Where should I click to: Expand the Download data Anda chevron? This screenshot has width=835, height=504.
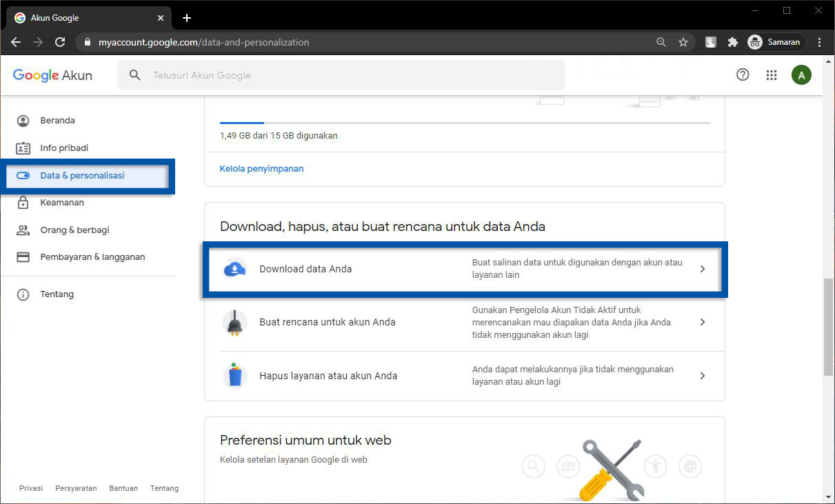coord(702,269)
